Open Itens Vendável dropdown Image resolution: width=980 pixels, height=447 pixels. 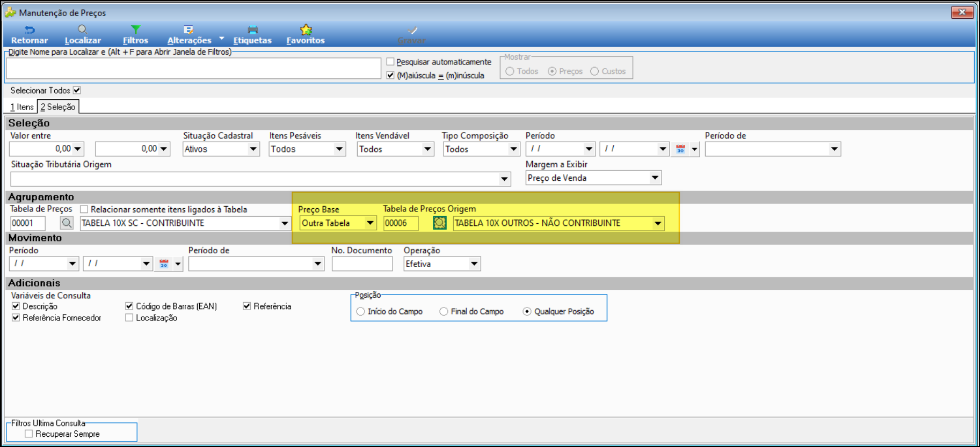pyautogui.click(x=427, y=149)
